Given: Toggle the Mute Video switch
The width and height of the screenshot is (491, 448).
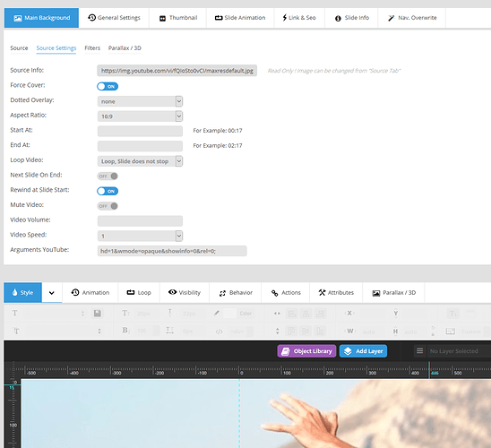Looking at the screenshot, I should (x=108, y=206).
